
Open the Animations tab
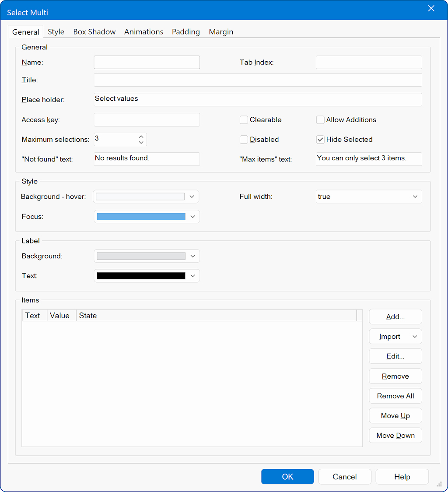pos(143,32)
